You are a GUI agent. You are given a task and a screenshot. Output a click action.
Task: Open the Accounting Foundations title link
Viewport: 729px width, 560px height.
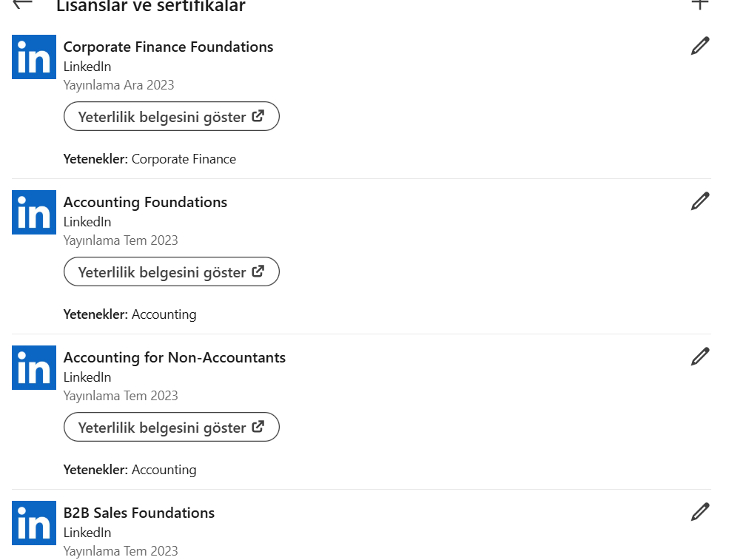[x=145, y=202]
